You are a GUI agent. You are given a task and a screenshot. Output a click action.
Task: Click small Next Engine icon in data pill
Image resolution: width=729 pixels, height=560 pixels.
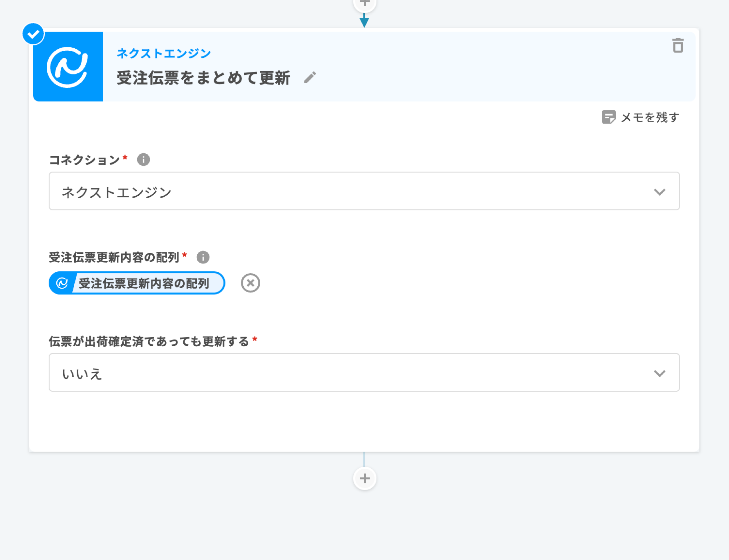(62, 283)
